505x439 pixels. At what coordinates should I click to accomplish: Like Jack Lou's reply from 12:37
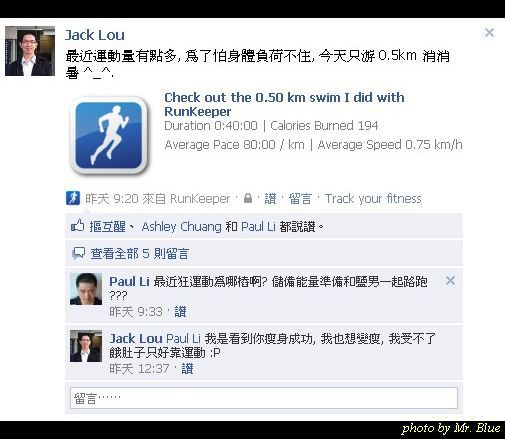point(187,369)
